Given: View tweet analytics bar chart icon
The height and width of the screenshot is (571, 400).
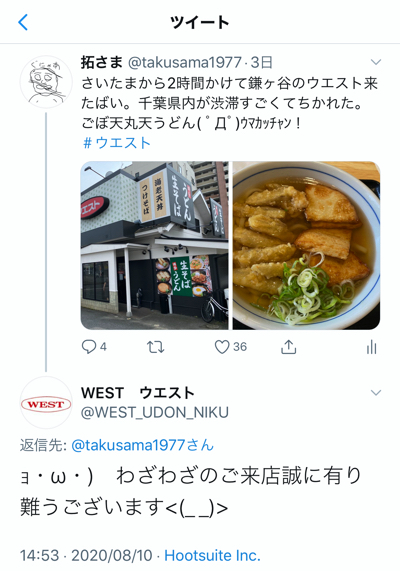Looking at the screenshot, I should click(x=372, y=347).
